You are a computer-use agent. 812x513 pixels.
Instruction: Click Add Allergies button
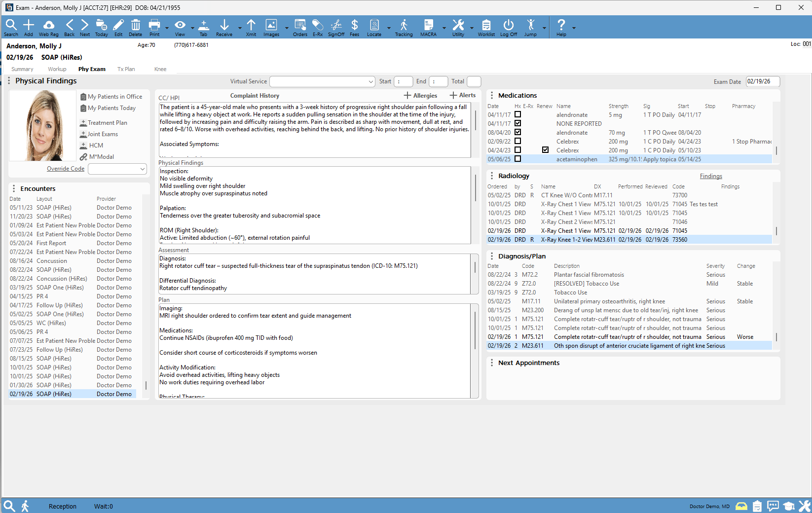coord(420,95)
